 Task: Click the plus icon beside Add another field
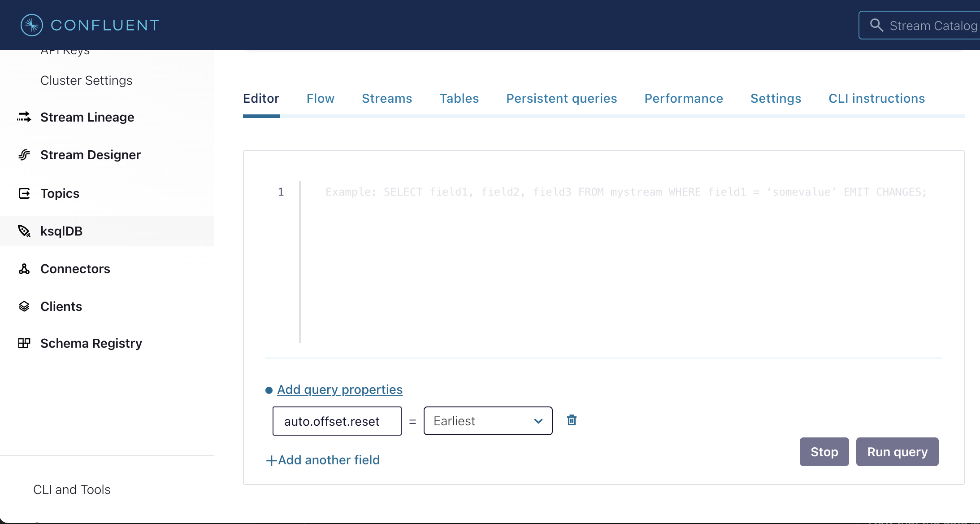[x=271, y=460]
